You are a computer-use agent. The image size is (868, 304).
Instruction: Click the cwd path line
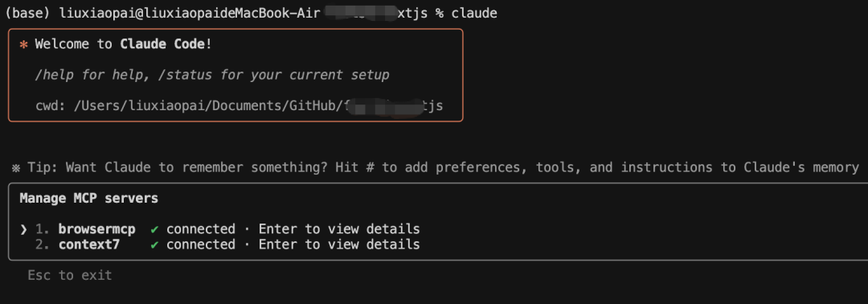point(240,105)
